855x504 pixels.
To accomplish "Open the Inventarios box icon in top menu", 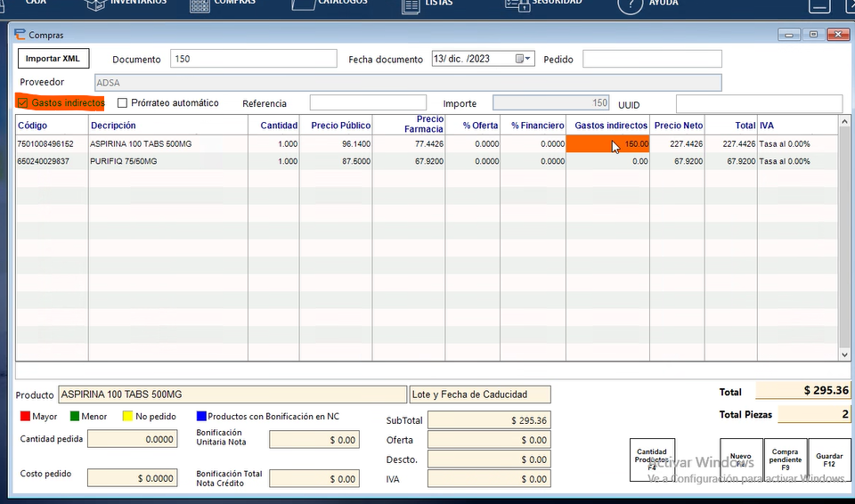I will click(95, 4).
